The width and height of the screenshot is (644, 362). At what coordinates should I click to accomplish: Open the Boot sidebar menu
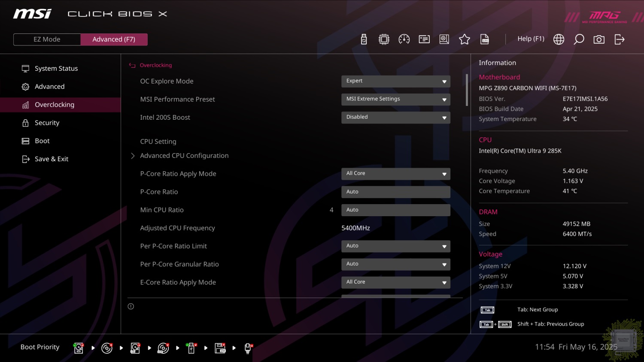pos(61,141)
